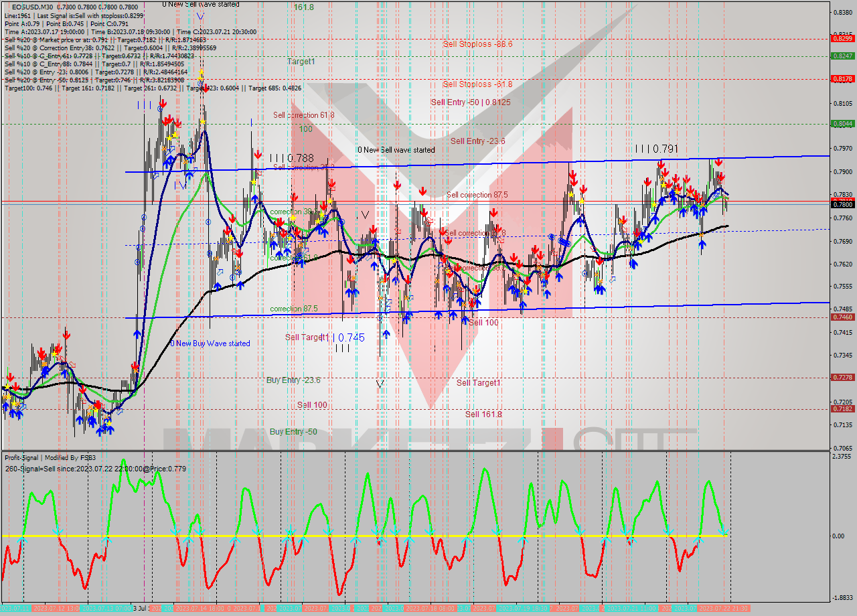Click the 2.3755 indicator scale value
This screenshot has width=857, height=616.
[843, 457]
